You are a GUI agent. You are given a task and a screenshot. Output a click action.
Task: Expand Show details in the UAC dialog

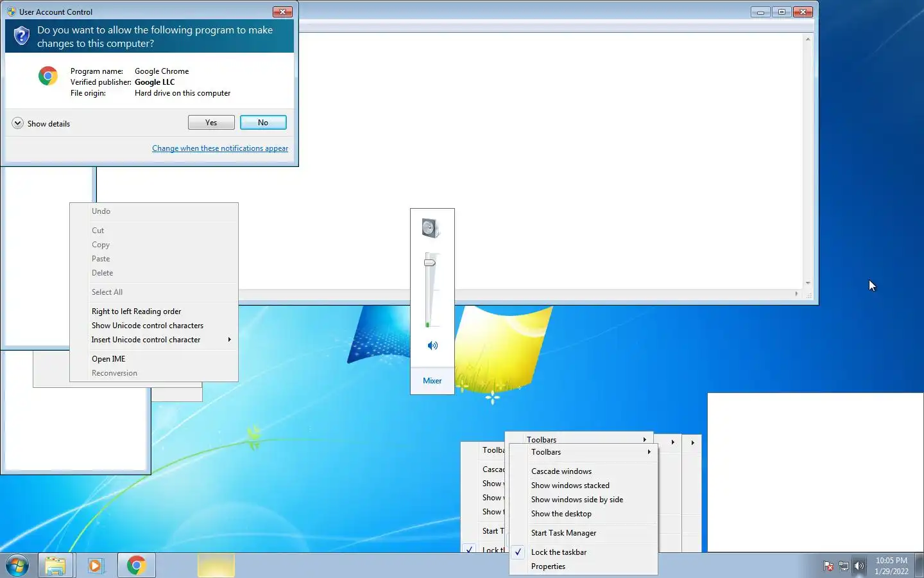point(41,123)
